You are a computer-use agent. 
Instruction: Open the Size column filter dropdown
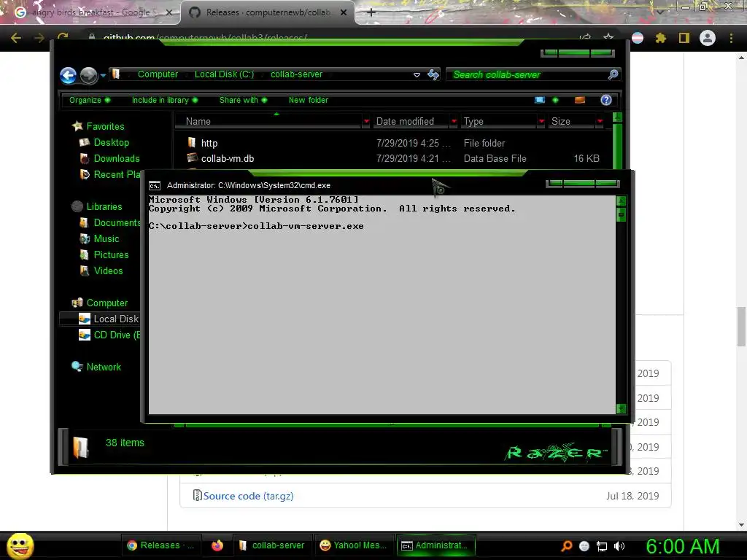[600, 122]
